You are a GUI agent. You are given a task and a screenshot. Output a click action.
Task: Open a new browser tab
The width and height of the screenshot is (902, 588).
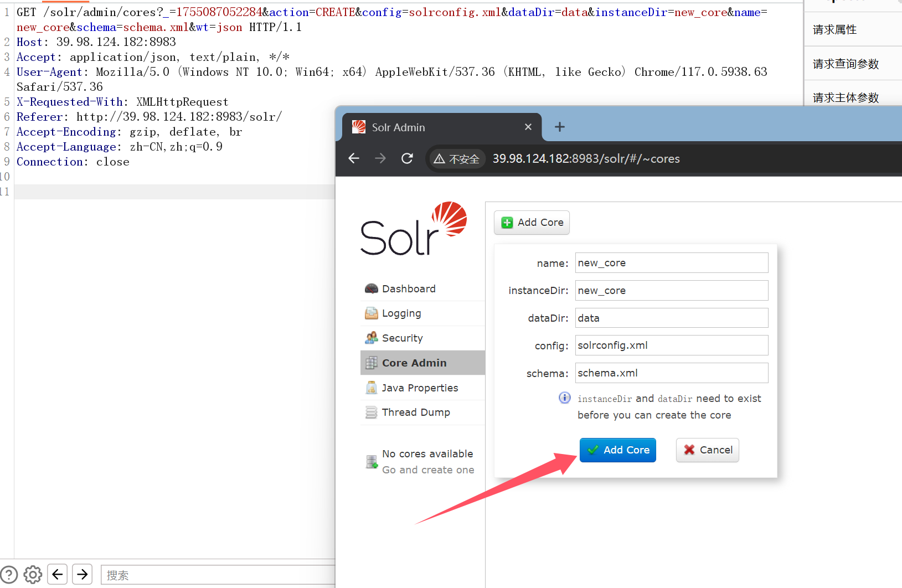560,127
